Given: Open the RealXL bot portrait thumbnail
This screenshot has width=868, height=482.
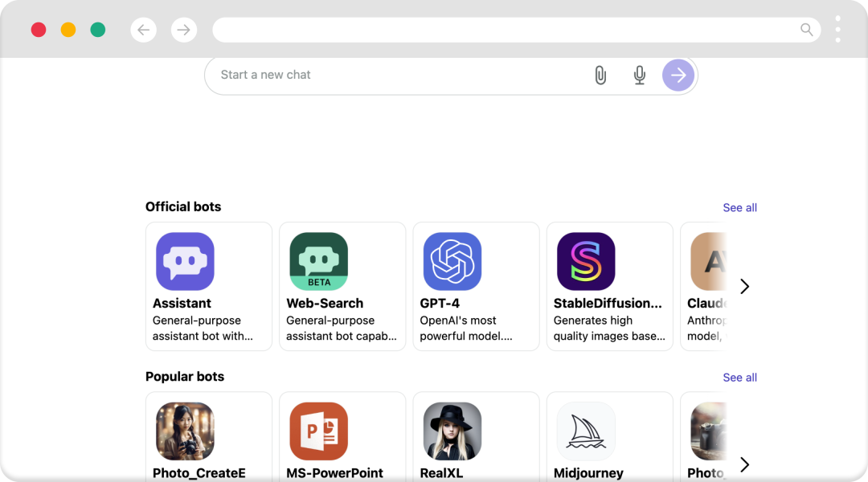Looking at the screenshot, I should point(452,431).
